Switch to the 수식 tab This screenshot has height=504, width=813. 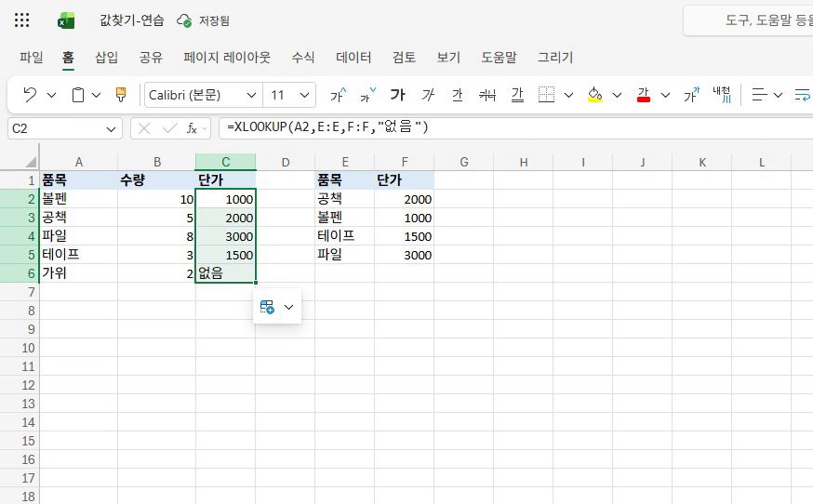(x=303, y=57)
